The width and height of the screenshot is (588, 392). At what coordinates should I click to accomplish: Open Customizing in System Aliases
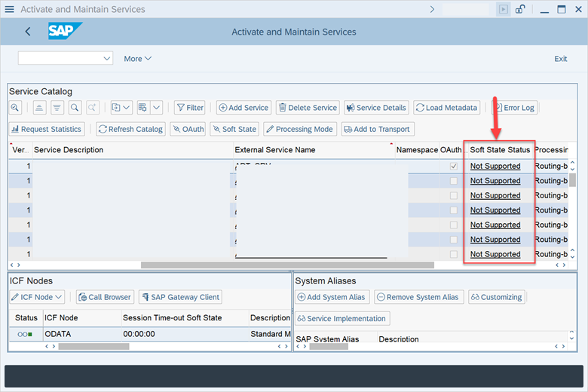(x=497, y=297)
